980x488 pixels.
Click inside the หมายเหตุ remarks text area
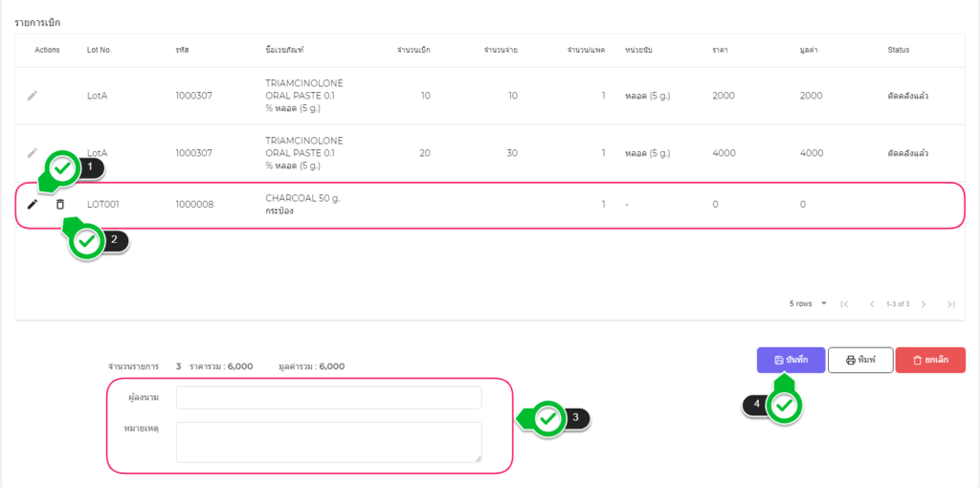click(x=328, y=442)
